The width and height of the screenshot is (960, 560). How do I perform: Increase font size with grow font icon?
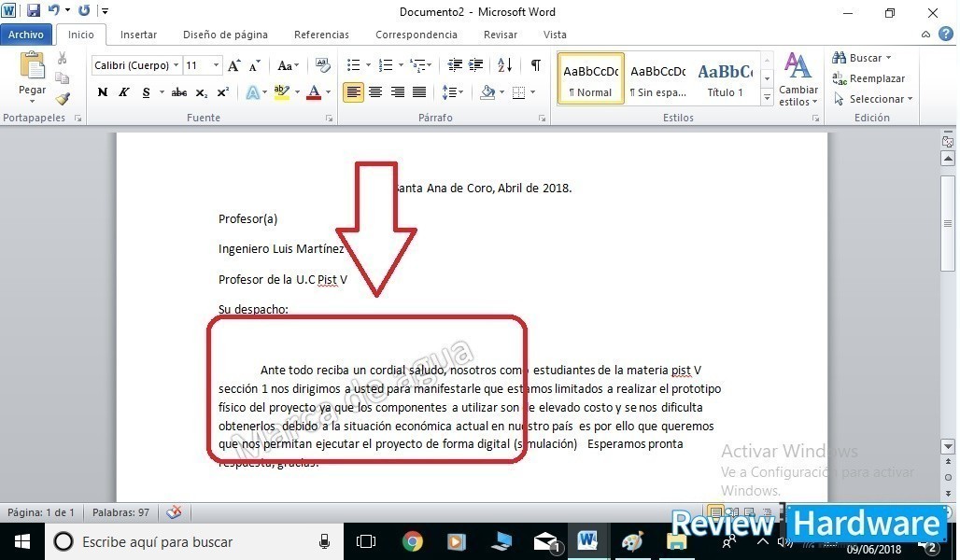[233, 65]
